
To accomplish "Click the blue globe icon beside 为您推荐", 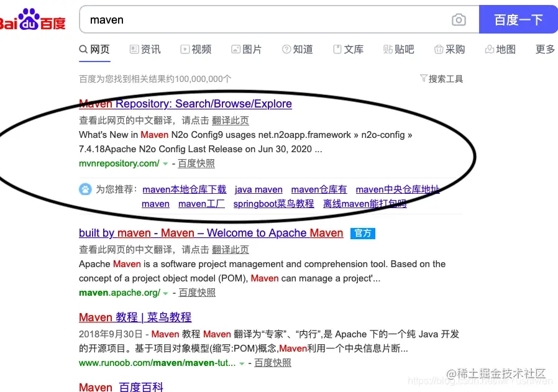I will [x=86, y=189].
